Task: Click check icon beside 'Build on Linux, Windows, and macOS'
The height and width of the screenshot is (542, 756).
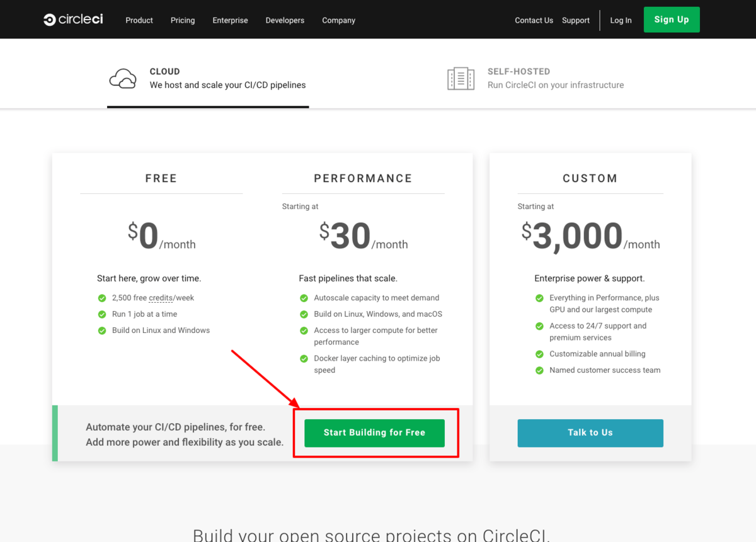Action: [x=304, y=314]
